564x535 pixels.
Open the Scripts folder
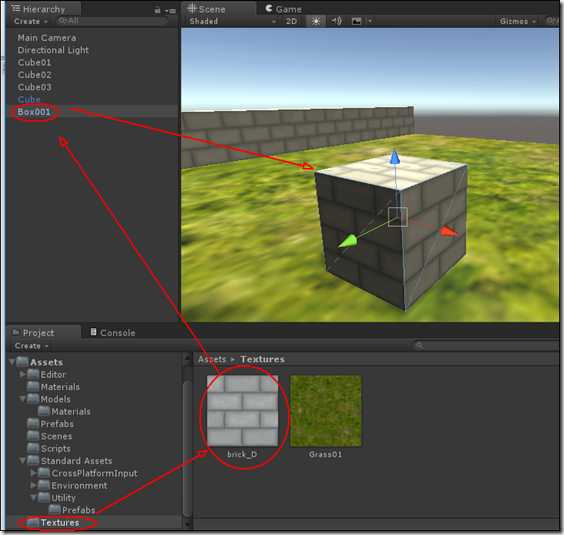(49, 449)
